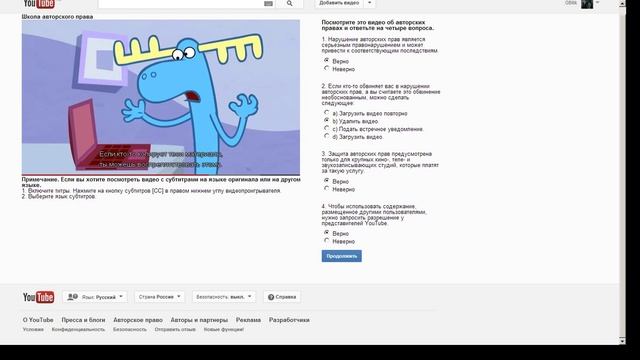
Task: Select Верно for question 4
Action: coord(327,233)
